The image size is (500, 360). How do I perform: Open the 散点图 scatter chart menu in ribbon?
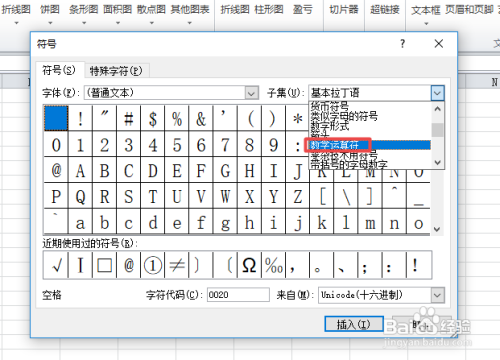tap(151, 14)
